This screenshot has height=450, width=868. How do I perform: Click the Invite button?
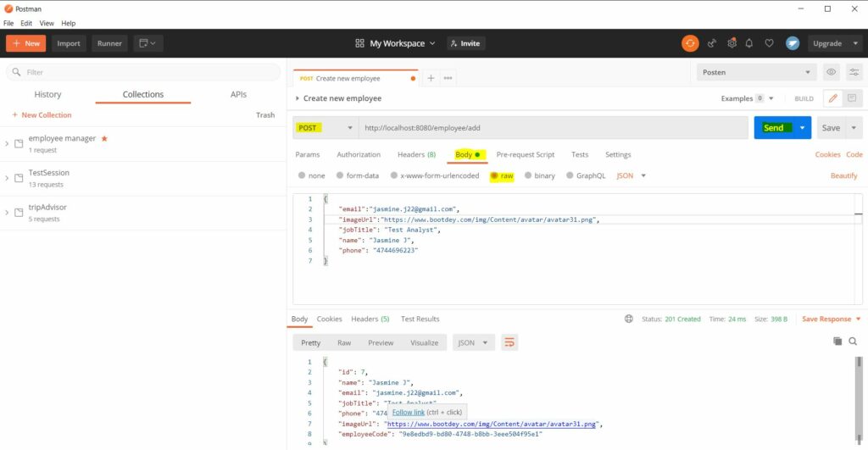coord(465,43)
